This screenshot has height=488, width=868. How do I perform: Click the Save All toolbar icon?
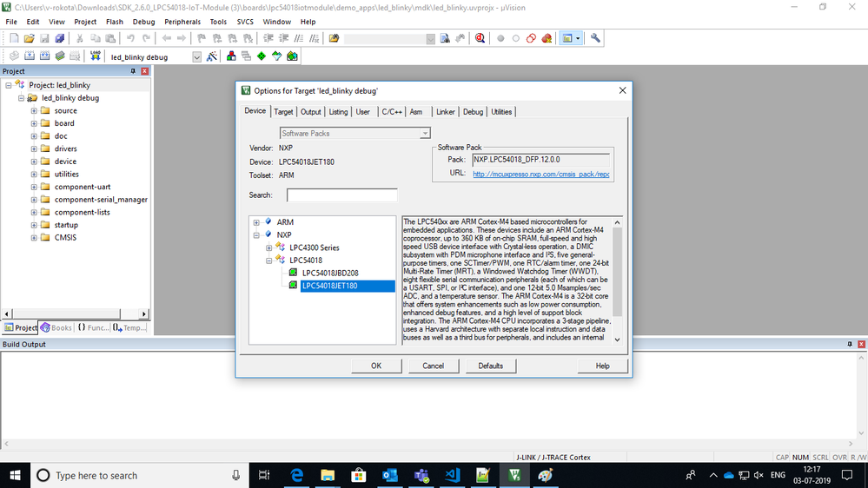pyautogui.click(x=59, y=38)
